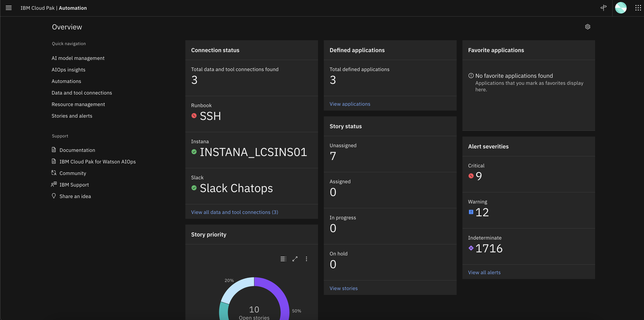Click the Critical severity red icon
644x320 pixels.
pos(471,176)
